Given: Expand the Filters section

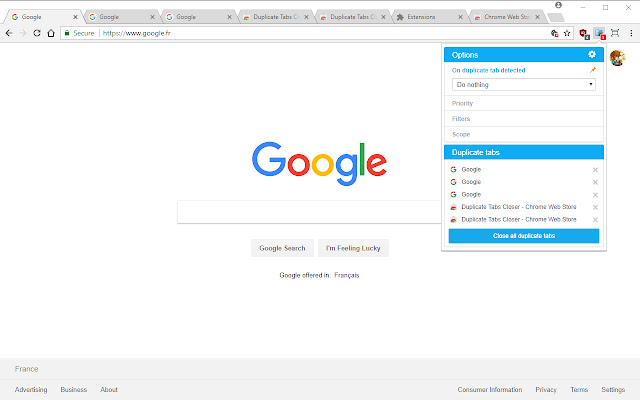Looking at the screenshot, I should pos(524,119).
